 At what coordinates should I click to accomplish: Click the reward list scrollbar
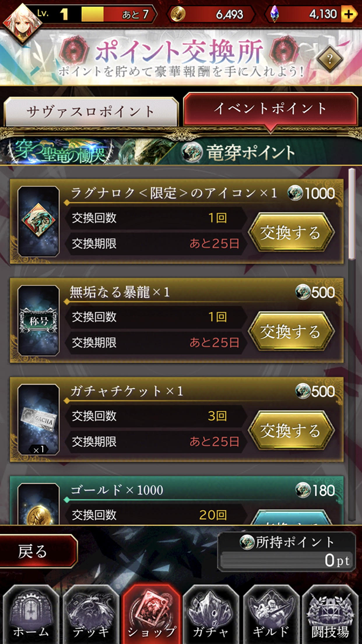click(351, 214)
